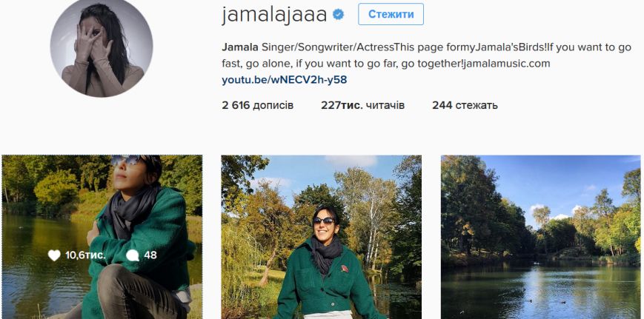Click the comment bubble icon on first photo
Screen dimensions: 644x319
coord(132,255)
